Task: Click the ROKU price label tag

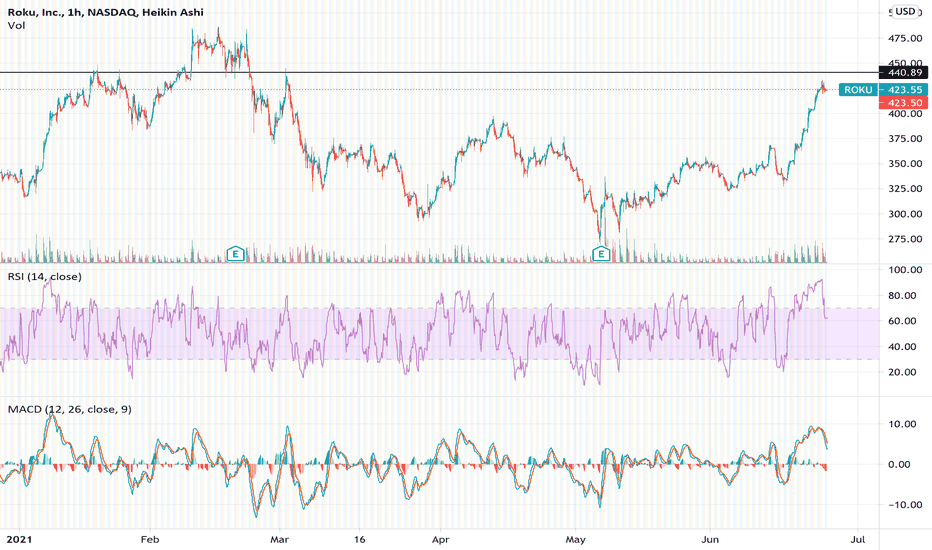Action: tap(858, 90)
